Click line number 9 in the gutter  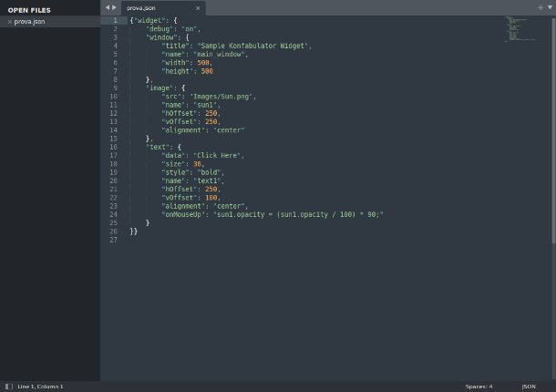point(115,88)
